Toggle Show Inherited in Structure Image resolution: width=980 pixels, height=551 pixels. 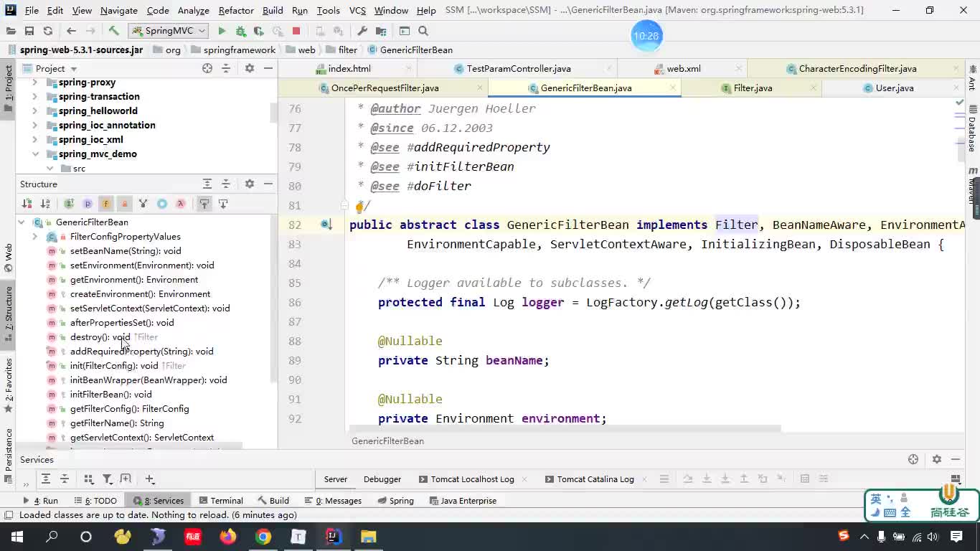coord(143,204)
